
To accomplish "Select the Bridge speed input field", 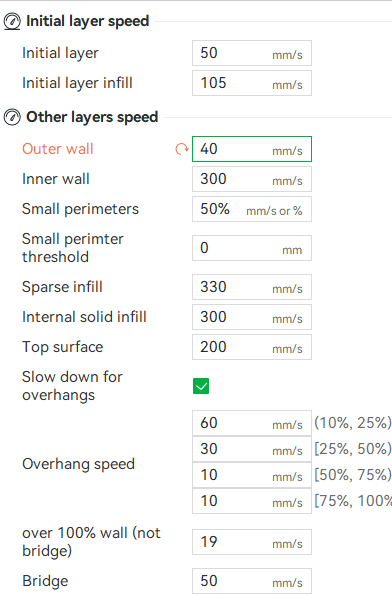I will point(252,581).
